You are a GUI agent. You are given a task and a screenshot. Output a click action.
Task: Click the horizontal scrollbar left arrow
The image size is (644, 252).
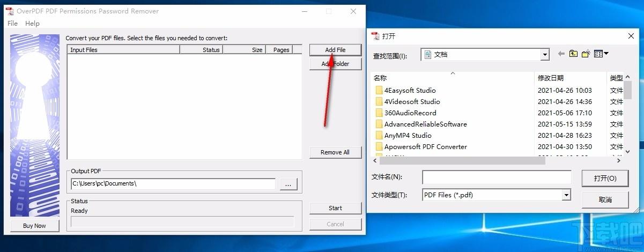click(375, 160)
